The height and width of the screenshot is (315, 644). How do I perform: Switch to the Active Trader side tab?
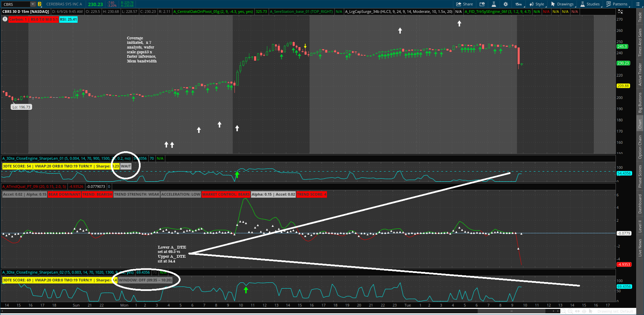pos(640,74)
